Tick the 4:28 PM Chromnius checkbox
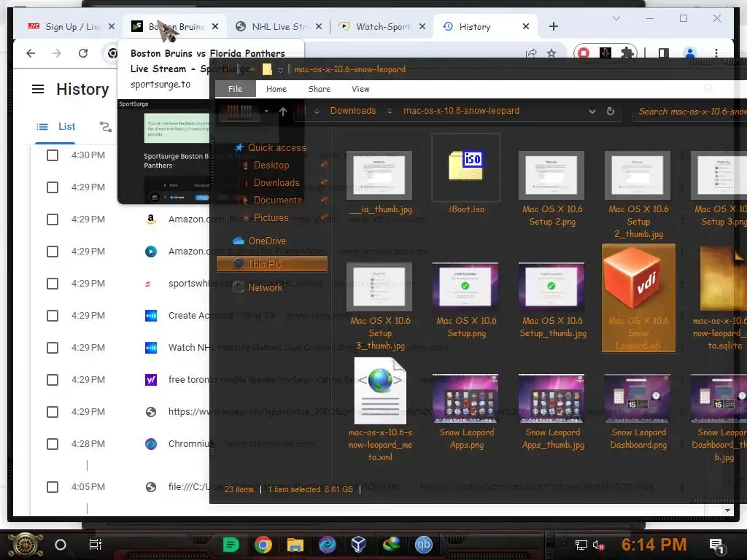The height and width of the screenshot is (560, 747). pos(53,444)
